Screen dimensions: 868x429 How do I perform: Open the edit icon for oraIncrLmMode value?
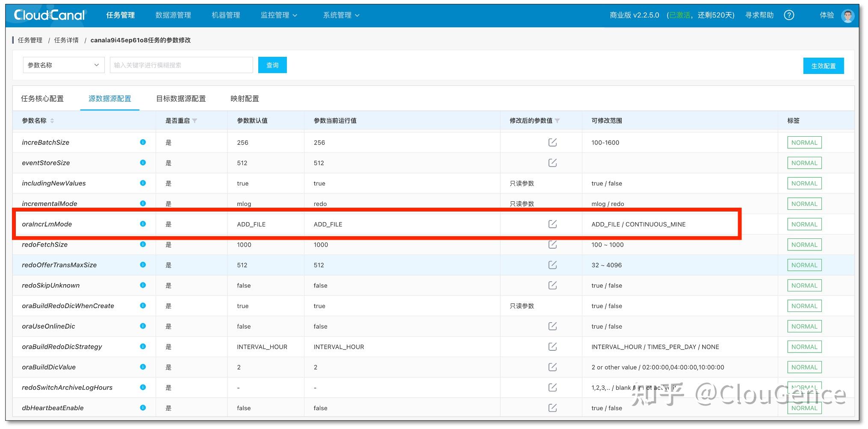point(552,223)
